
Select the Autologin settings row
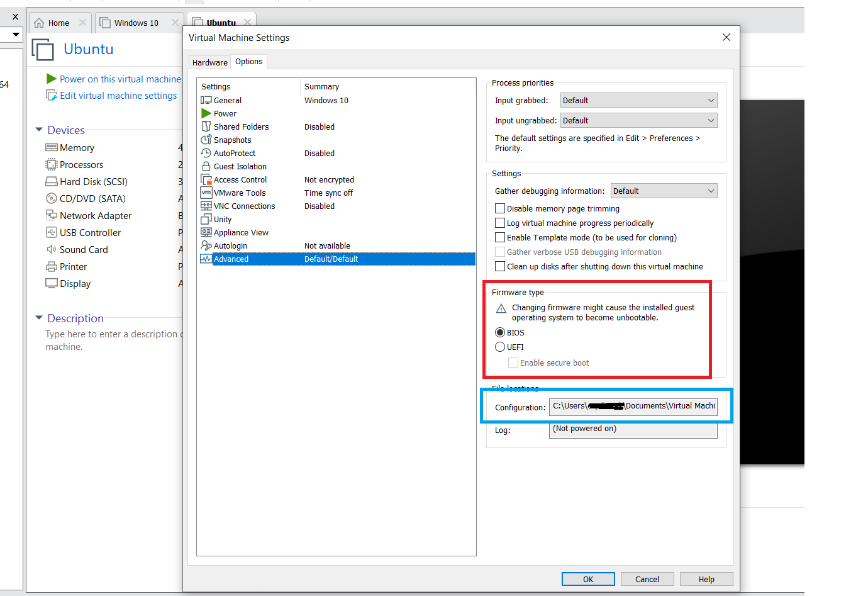click(337, 245)
